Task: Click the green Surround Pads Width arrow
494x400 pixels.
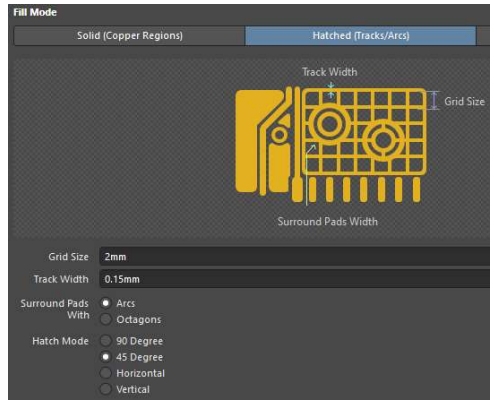Action: tap(309, 175)
